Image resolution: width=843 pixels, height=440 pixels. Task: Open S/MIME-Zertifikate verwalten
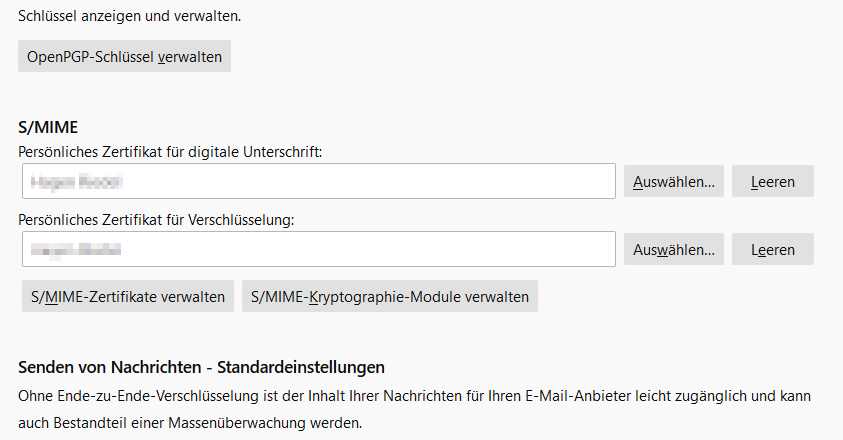pos(128,296)
